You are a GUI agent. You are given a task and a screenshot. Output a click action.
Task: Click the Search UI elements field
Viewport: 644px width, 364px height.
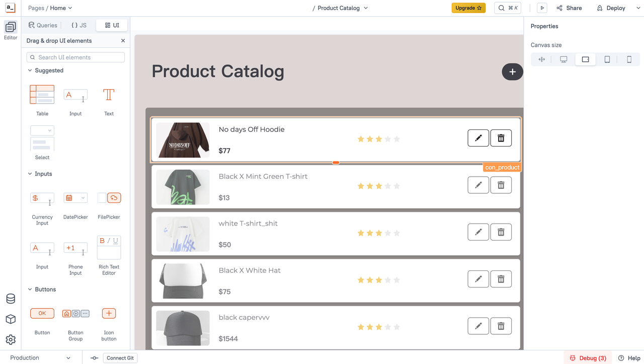[x=75, y=57]
